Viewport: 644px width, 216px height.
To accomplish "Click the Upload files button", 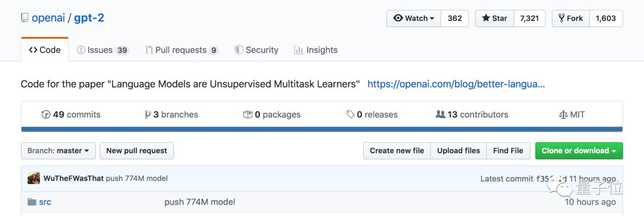I will point(459,151).
